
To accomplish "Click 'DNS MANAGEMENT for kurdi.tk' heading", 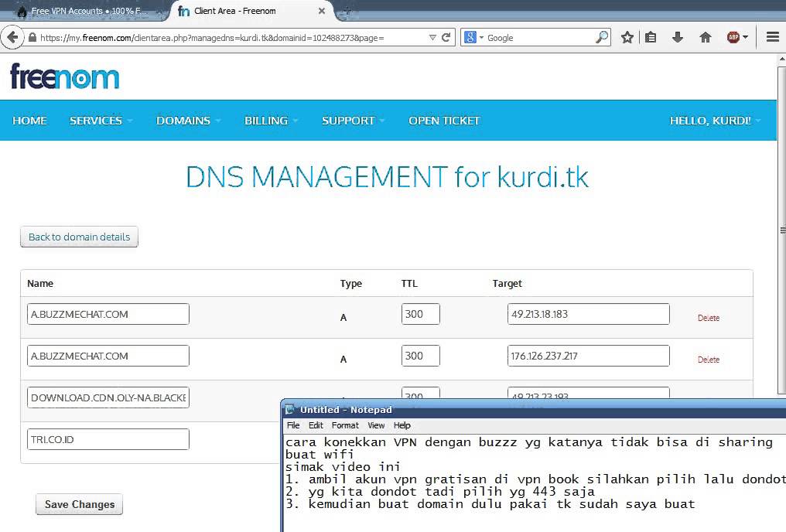I will (387, 177).
